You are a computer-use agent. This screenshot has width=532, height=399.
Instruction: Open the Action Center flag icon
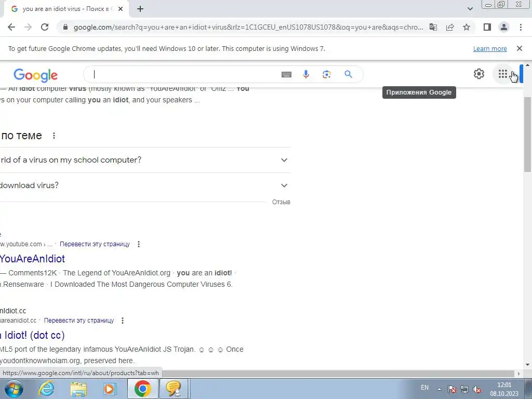coord(451,389)
